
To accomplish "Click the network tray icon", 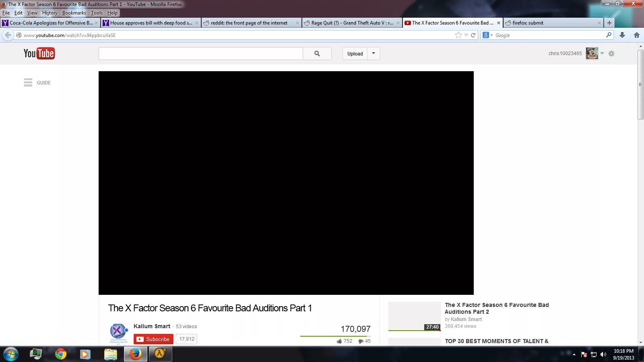I will (x=593, y=354).
